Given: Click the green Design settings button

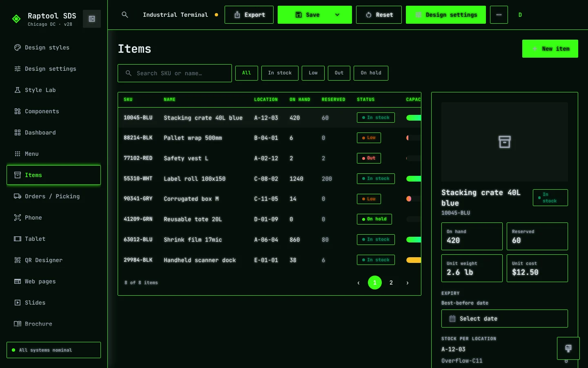Looking at the screenshot, I should 446,15.
